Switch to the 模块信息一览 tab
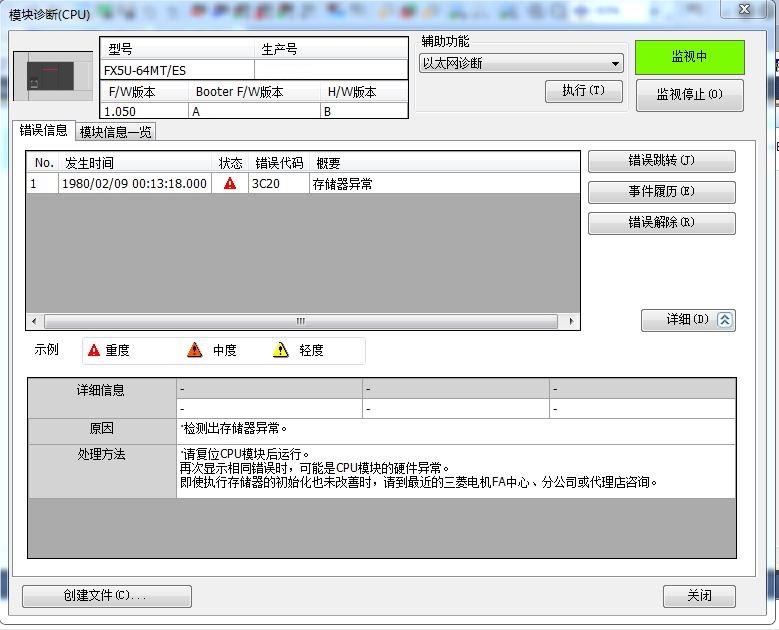779x630 pixels. [116, 132]
